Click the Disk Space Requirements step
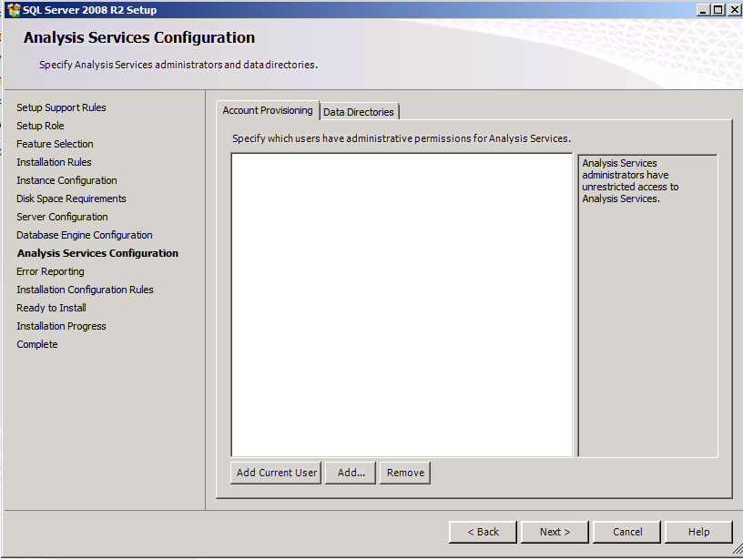The width and height of the screenshot is (743, 560). [x=72, y=199]
